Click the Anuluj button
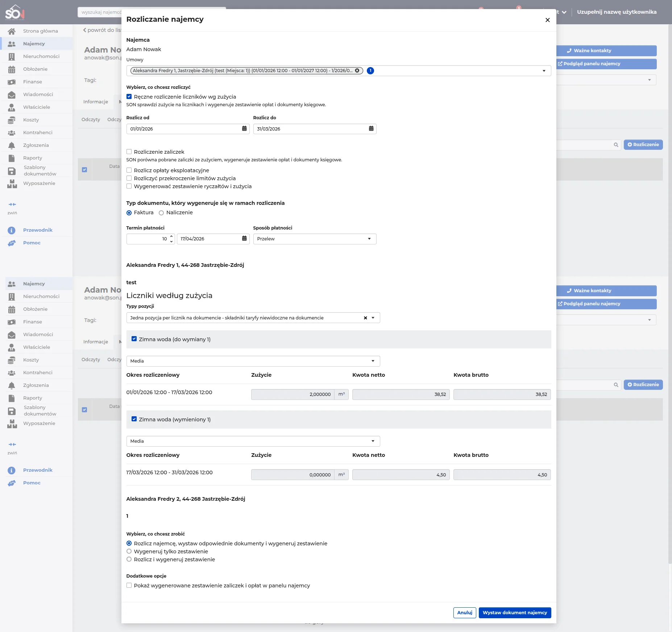Screen dimensions: 672x632 464,613
